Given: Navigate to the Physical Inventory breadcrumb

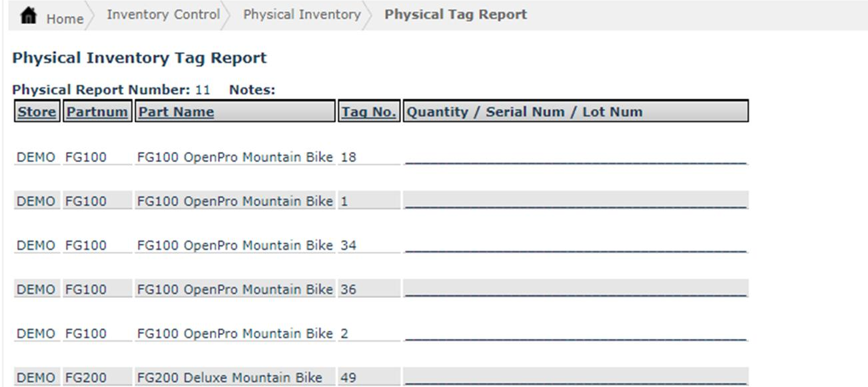Looking at the screenshot, I should tap(302, 15).
